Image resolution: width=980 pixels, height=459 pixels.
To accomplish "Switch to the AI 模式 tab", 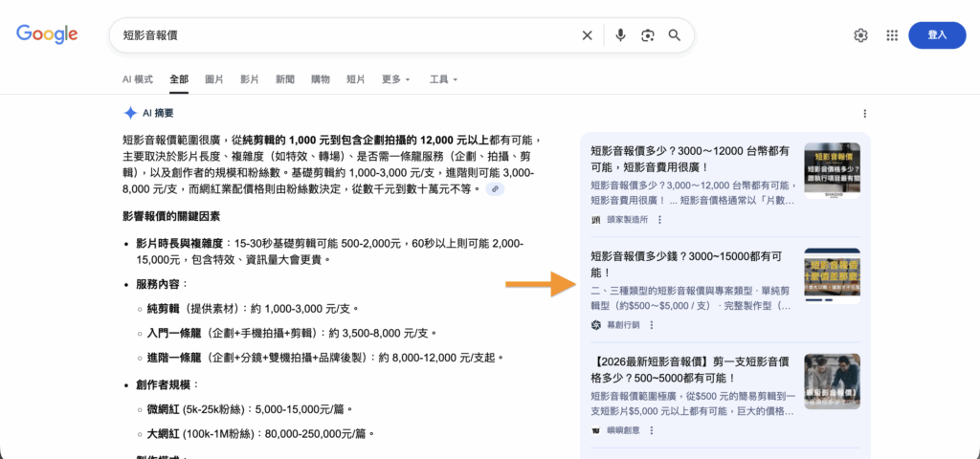I will (137, 78).
